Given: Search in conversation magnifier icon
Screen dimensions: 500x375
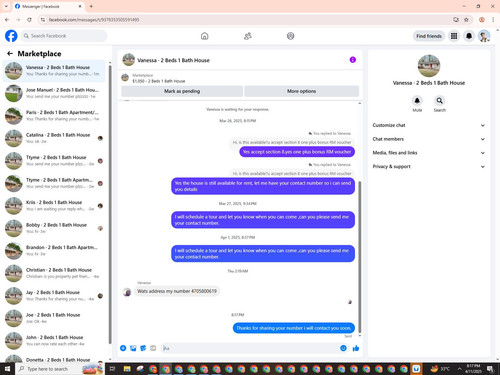Looking at the screenshot, I should pos(440,100).
